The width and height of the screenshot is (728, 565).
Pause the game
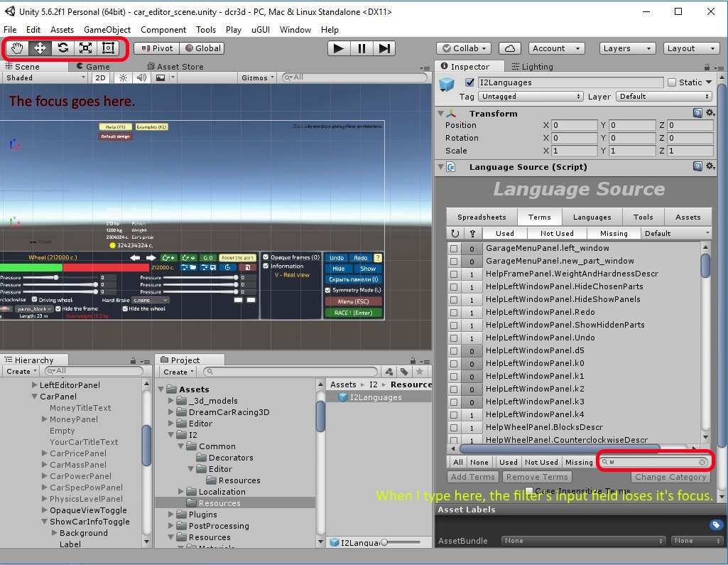pos(362,48)
